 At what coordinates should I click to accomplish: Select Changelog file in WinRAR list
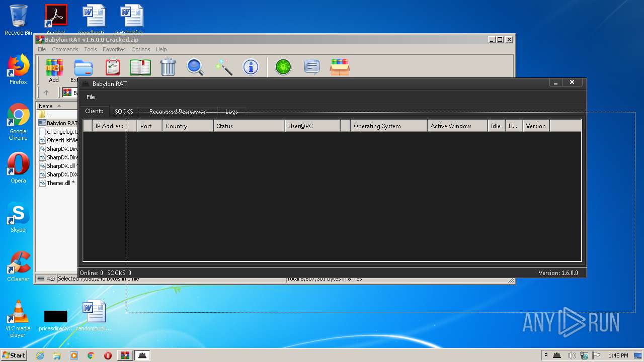point(58,132)
